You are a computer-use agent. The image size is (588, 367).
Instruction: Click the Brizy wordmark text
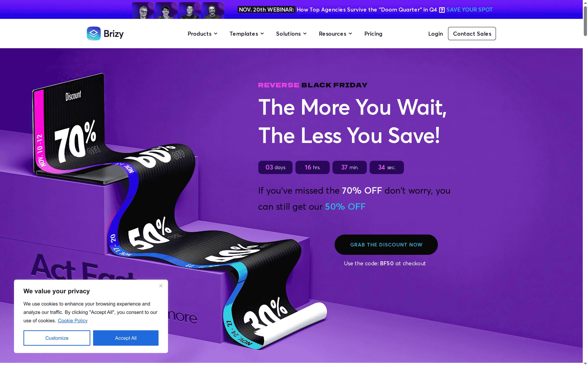[113, 34]
